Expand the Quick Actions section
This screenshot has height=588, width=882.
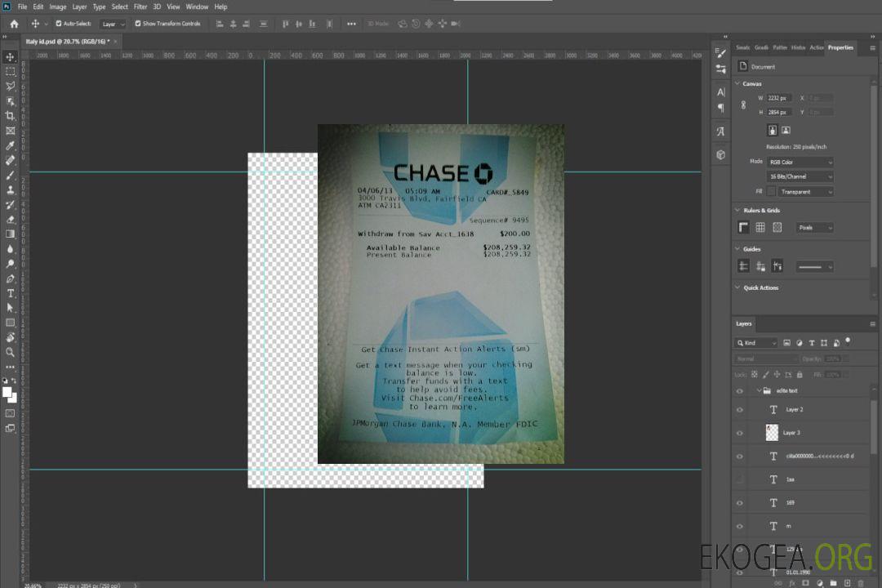pos(737,287)
